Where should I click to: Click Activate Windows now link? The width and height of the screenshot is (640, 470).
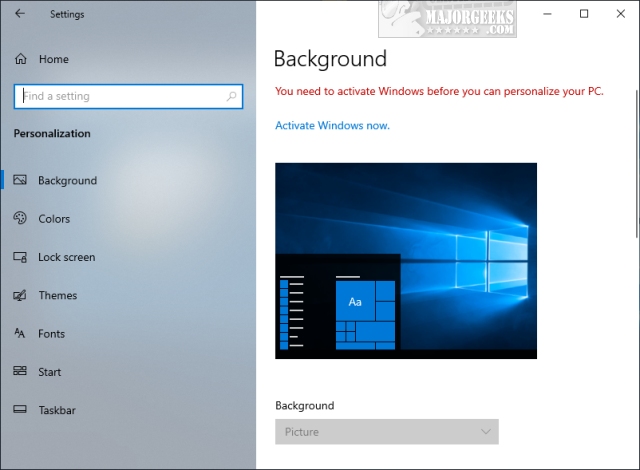332,126
